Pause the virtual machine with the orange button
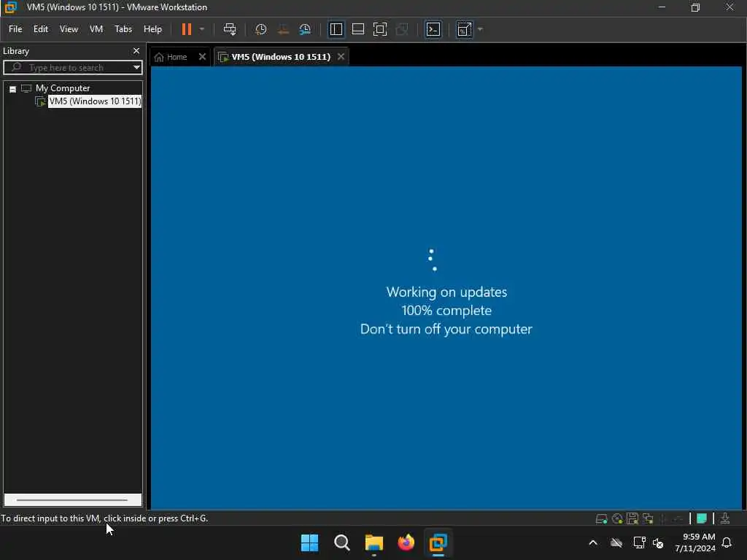Screen dimensions: 747x560 186,29
